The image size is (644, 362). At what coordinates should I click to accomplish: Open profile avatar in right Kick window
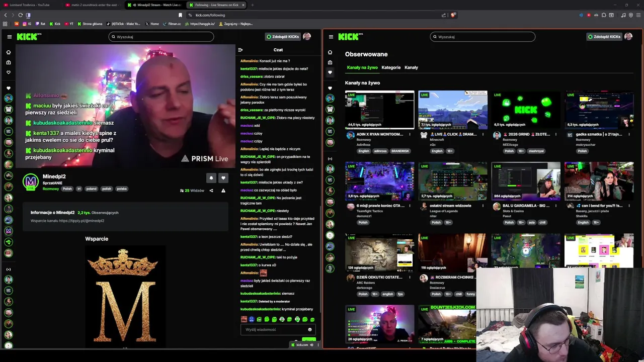628,37
